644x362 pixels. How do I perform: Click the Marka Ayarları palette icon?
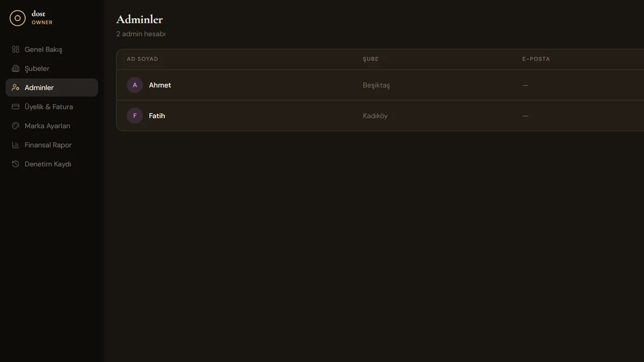click(16, 126)
